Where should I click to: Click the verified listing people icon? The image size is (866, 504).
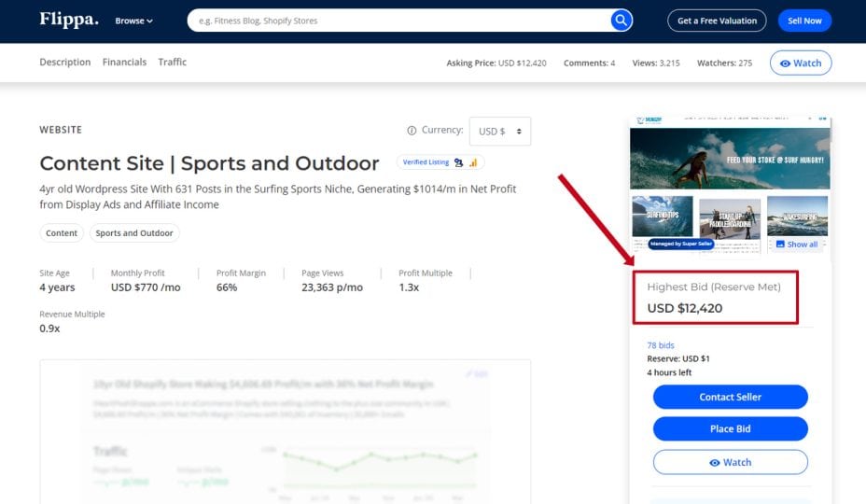coord(458,162)
